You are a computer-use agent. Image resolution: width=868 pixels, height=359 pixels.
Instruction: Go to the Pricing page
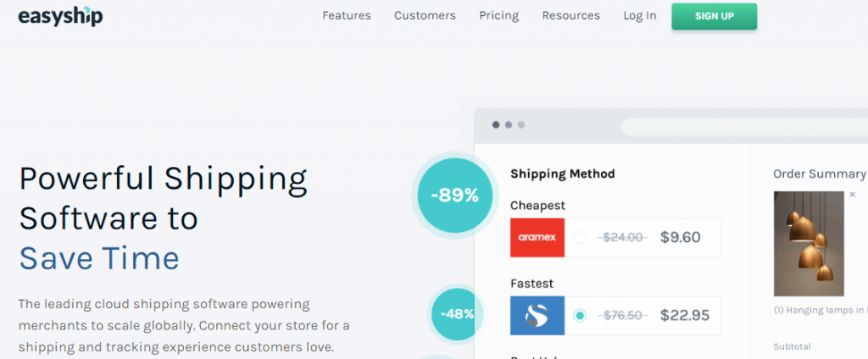tap(498, 16)
